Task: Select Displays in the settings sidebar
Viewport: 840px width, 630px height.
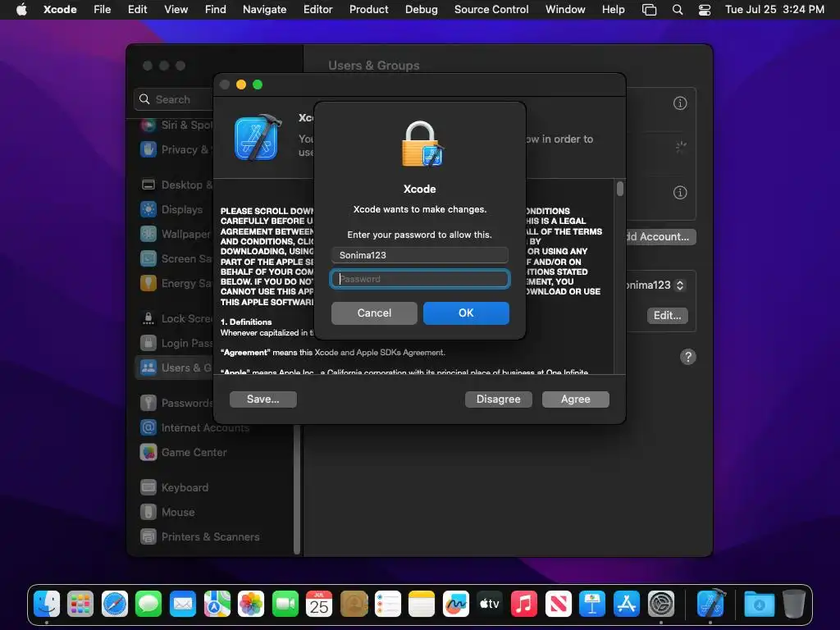Action: (176, 209)
